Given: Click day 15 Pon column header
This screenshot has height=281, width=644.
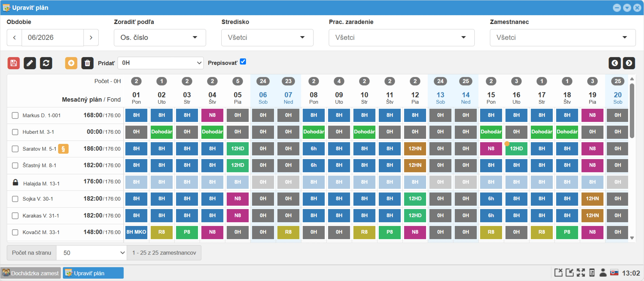Looking at the screenshot, I should (491, 98).
